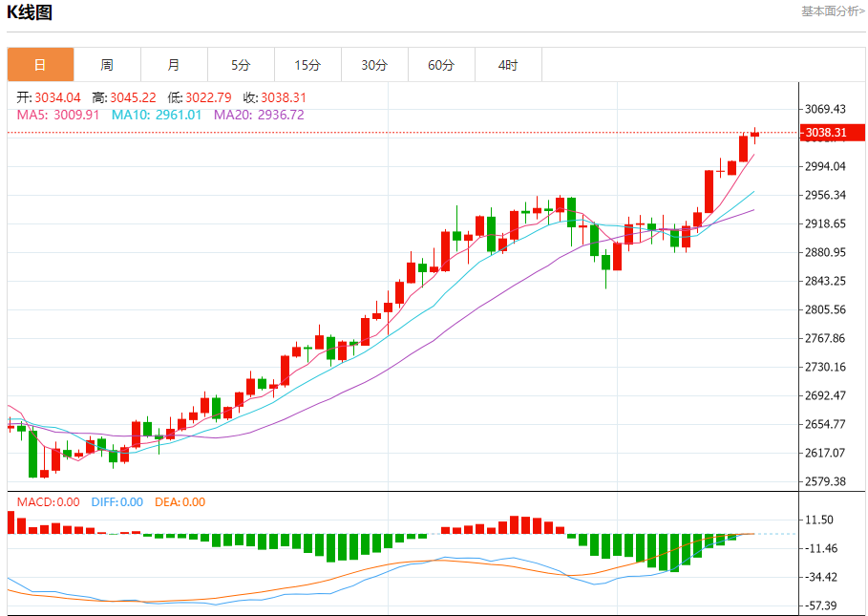The height and width of the screenshot is (616, 868).
Task: Click the 收 closing price value
Action: tap(284, 98)
